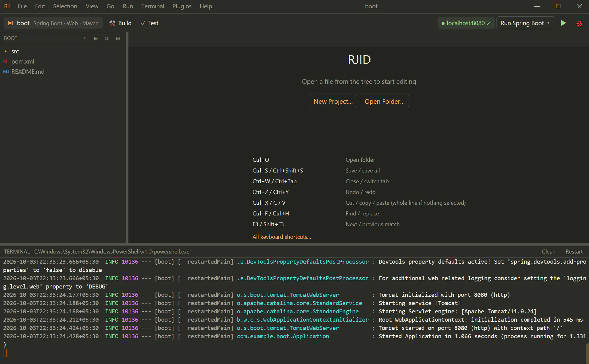The image size is (589, 364).
Task: Click the checkmark Test icon
Action: (x=143, y=23)
